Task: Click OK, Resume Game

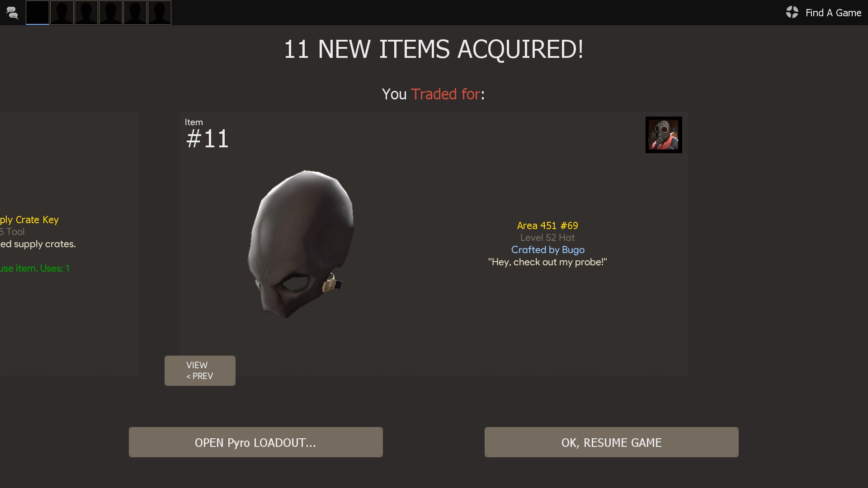Action: pos(612,442)
